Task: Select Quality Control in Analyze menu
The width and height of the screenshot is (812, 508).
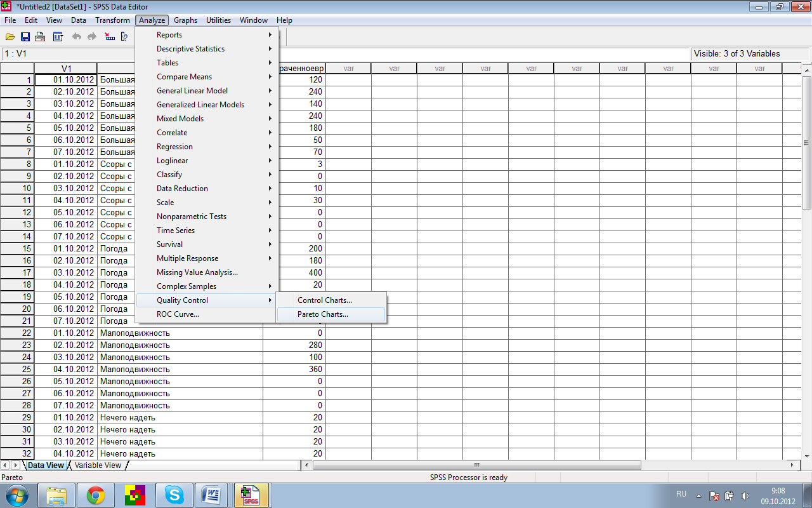Action: coord(206,300)
